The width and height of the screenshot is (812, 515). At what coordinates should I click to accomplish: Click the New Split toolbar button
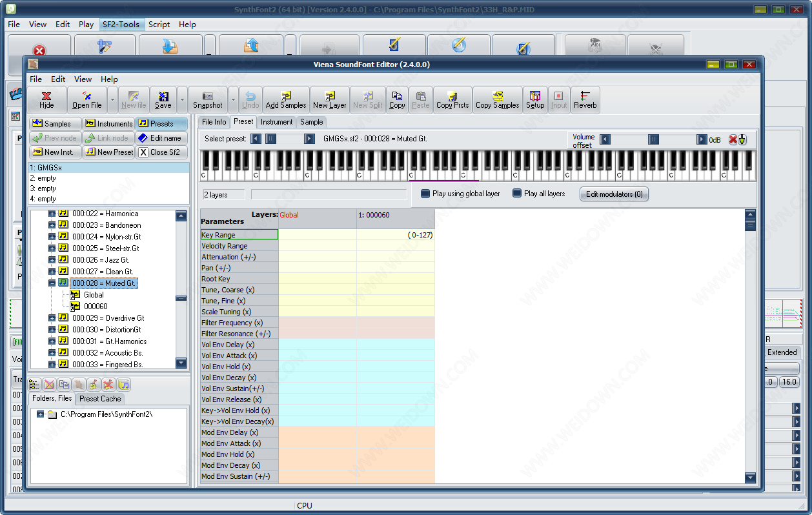point(368,100)
